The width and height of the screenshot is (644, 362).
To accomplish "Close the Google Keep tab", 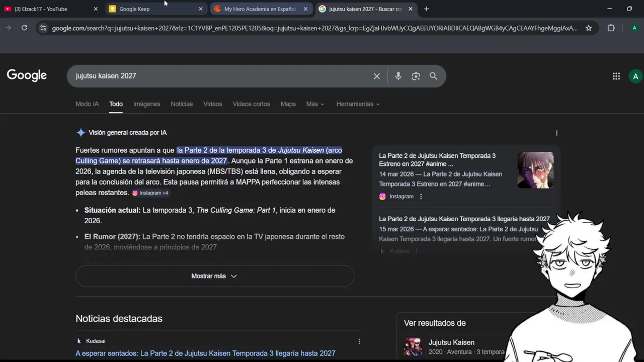I will pyautogui.click(x=201, y=9).
